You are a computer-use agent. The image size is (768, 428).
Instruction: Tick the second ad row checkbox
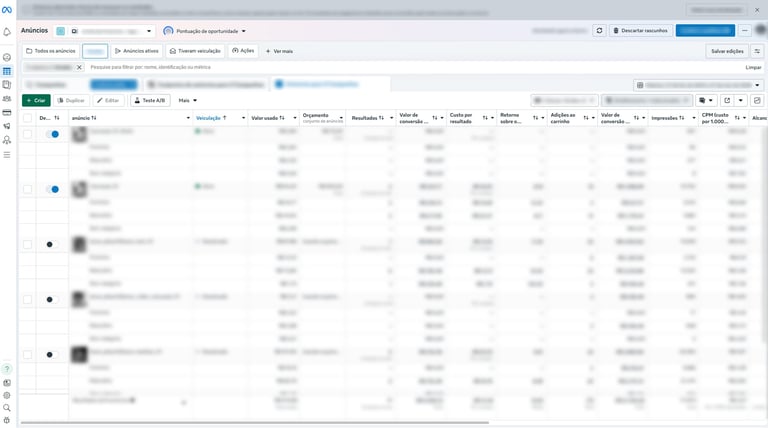pos(27,189)
